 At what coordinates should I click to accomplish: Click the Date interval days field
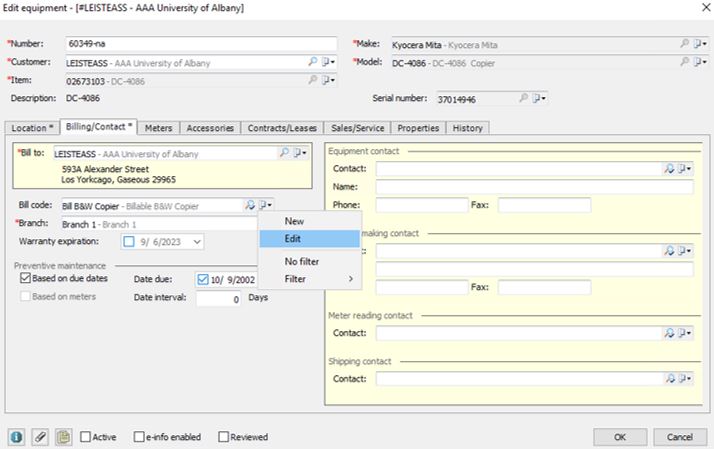pyautogui.click(x=219, y=299)
